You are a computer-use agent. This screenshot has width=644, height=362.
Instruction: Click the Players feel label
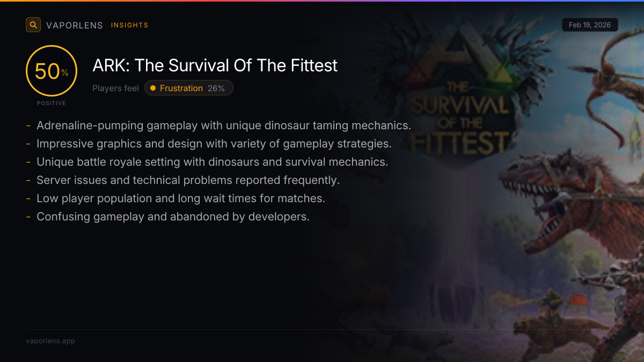(115, 88)
